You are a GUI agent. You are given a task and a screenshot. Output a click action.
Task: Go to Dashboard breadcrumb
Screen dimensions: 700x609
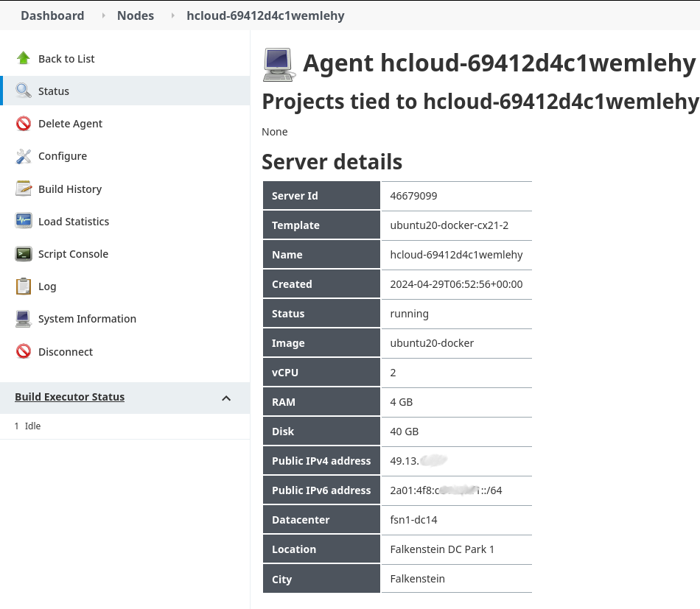pyautogui.click(x=52, y=15)
